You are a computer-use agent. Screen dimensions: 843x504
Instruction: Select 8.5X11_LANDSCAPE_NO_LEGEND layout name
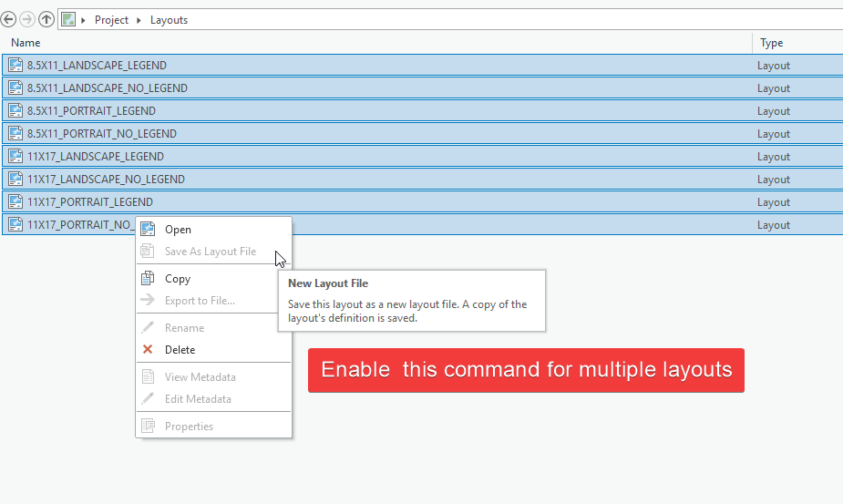pos(107,87)
